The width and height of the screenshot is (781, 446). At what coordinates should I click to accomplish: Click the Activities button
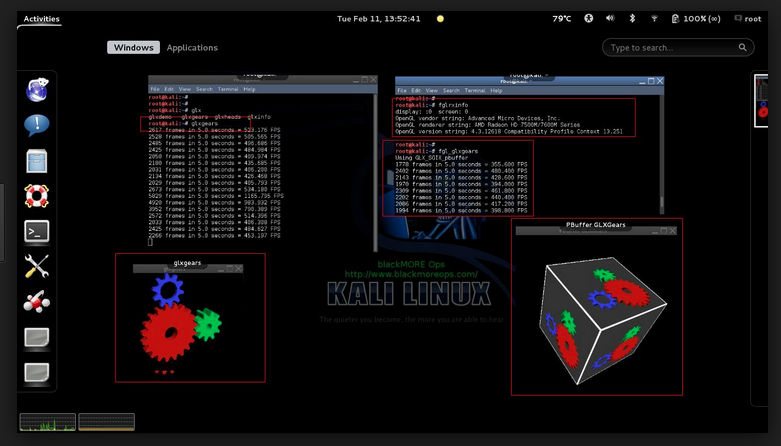coord(41,18)
